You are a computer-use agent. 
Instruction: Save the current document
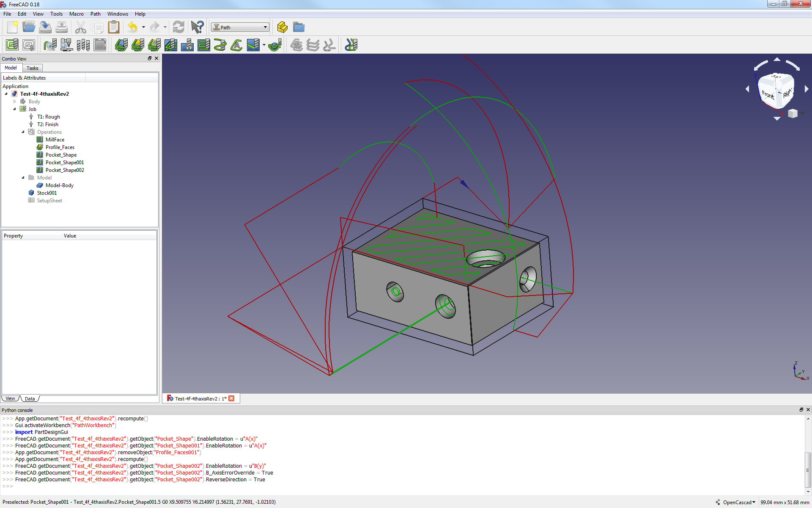45,28
